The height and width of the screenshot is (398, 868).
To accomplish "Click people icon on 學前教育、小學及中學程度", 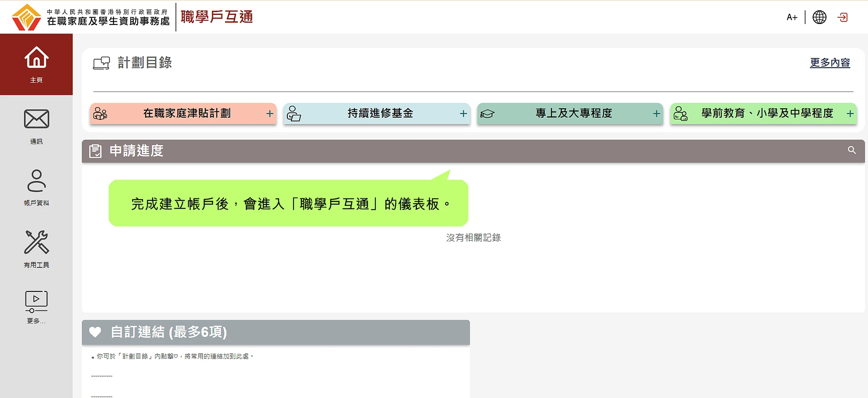I will pos(680,113).
